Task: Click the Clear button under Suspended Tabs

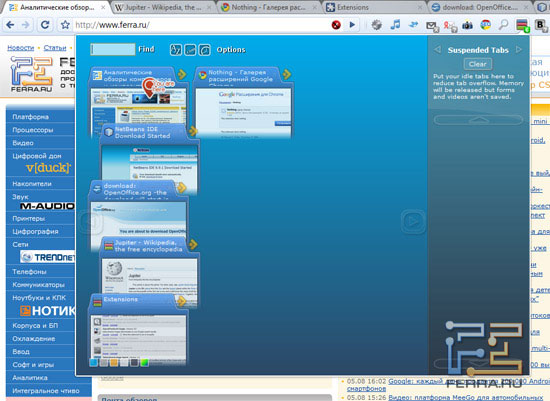Action: 478,64
